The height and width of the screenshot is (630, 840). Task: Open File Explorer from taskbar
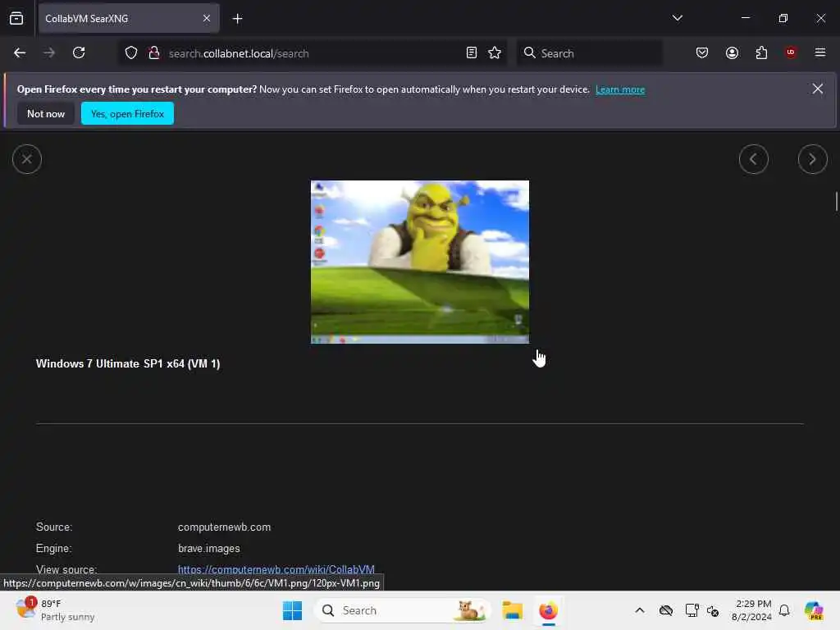[512, 610]
